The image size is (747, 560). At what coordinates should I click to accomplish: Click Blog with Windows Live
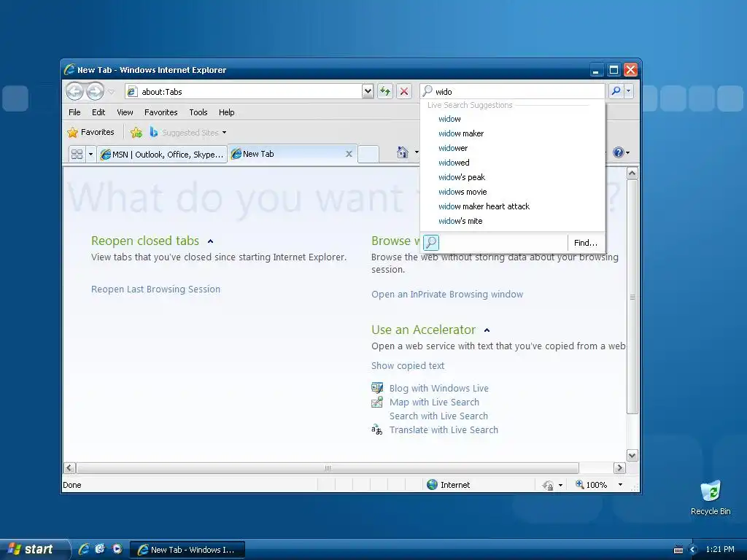tap(438, 388)
